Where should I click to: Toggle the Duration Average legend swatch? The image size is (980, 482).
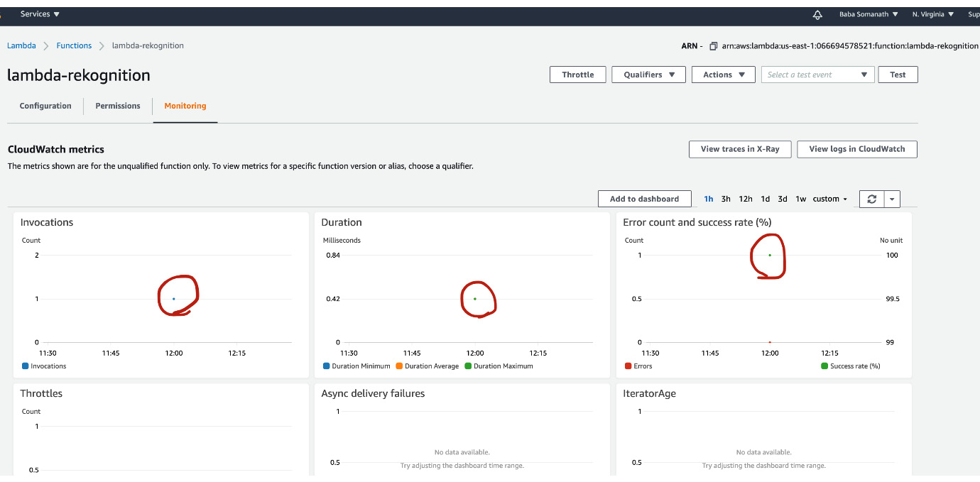(399, 366)
